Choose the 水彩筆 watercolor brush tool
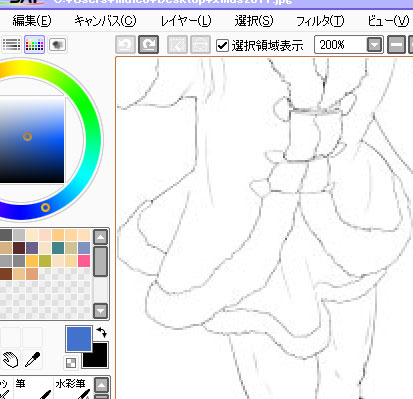 pyautogui.click(x=73, y=388)
